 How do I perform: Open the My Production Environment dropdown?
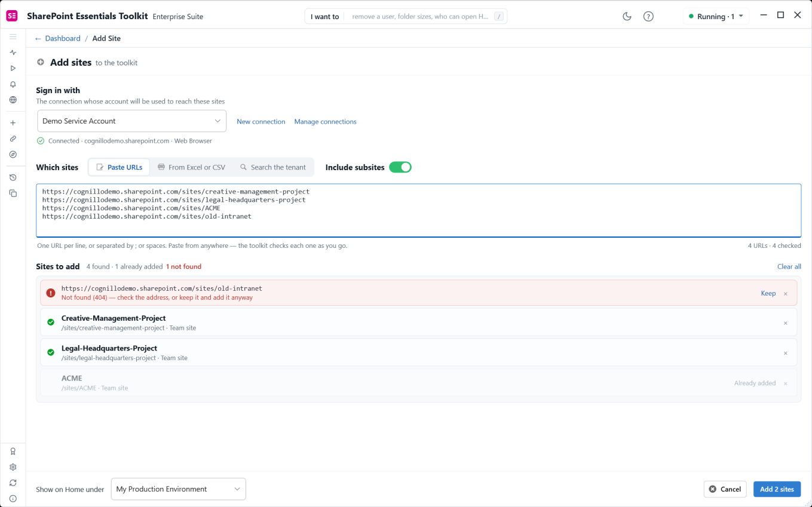click(x=179, y=488)
